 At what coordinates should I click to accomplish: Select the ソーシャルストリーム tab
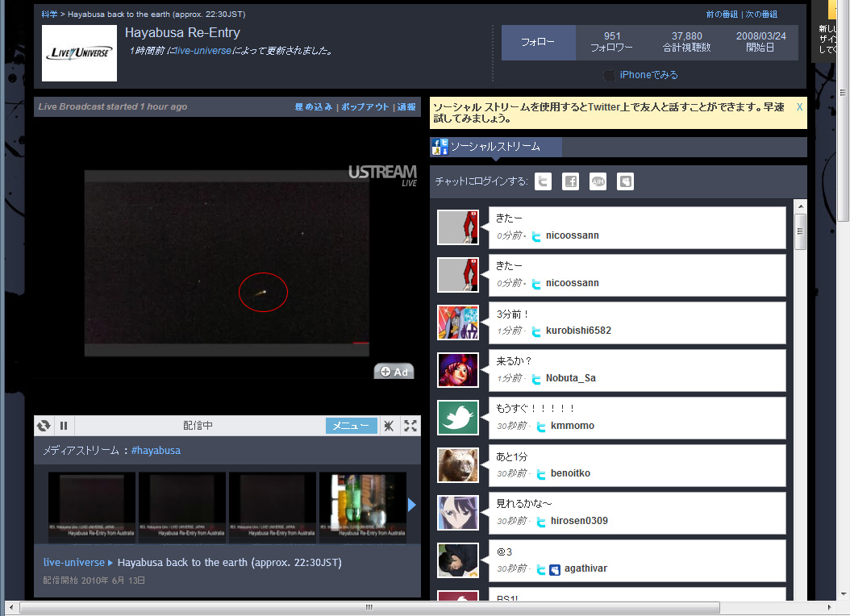496,147
